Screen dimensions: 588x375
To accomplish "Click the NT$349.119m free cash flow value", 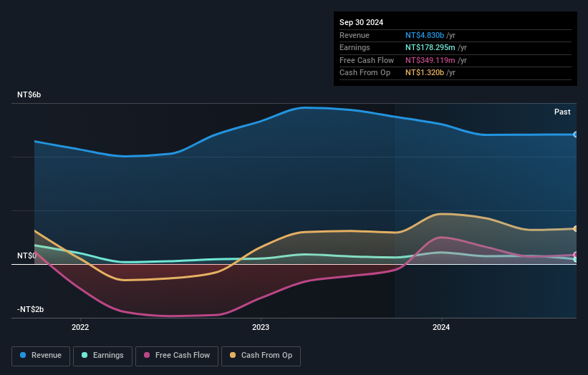I will [x=430, y=60].
